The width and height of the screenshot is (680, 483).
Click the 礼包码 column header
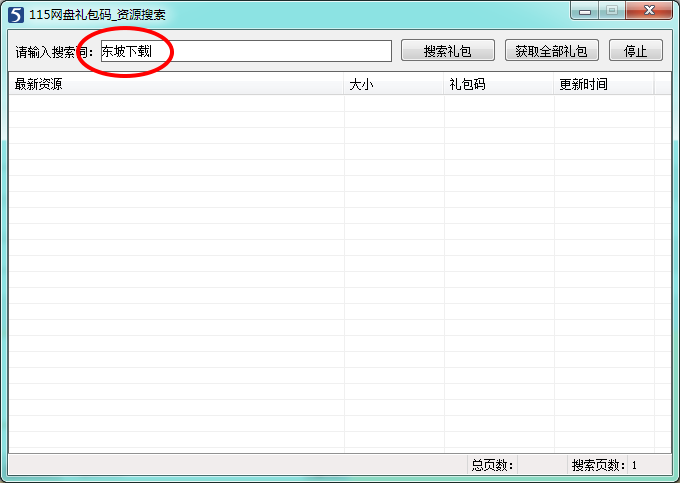point(499,84)
